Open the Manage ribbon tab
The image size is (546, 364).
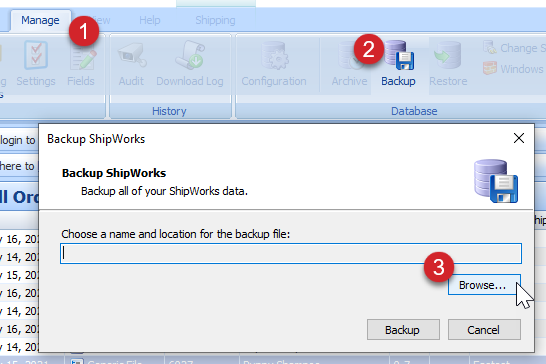pyautogui.click(x=40, y=21)
